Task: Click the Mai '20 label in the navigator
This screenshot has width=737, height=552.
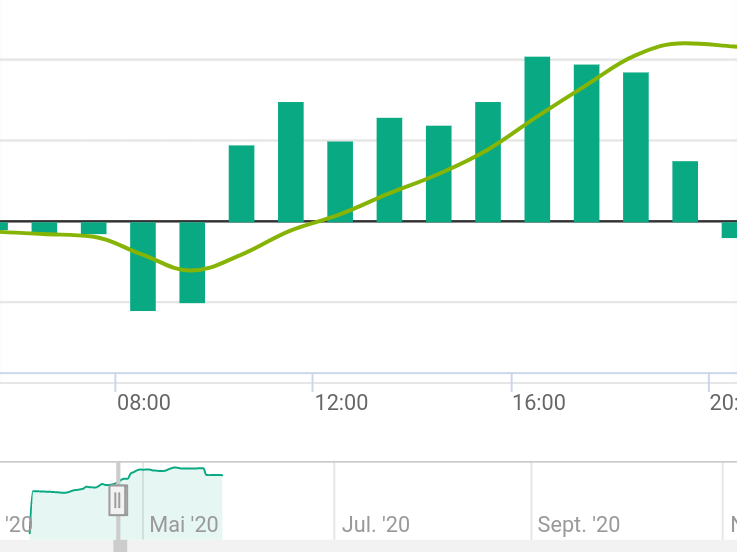Action: point(184,524)
